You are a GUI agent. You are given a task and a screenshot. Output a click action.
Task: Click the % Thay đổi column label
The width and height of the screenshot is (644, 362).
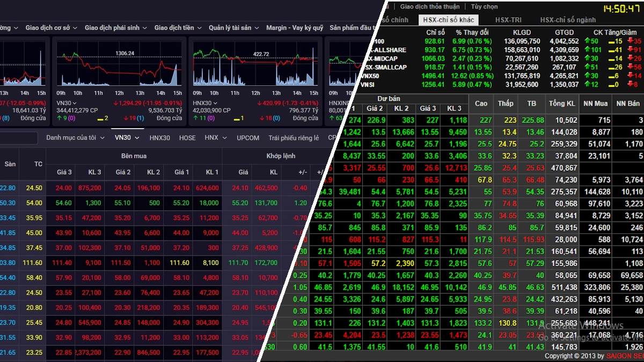[x=472, y=33]
